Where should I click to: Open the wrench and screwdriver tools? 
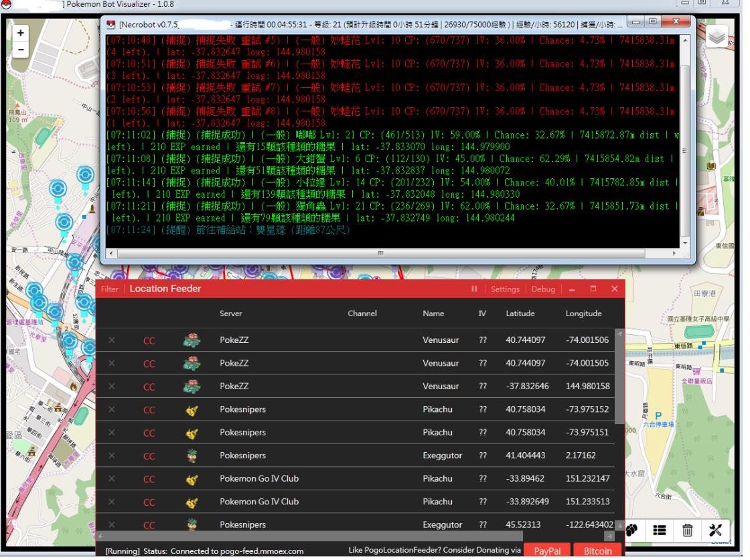[x=715, y=531]
